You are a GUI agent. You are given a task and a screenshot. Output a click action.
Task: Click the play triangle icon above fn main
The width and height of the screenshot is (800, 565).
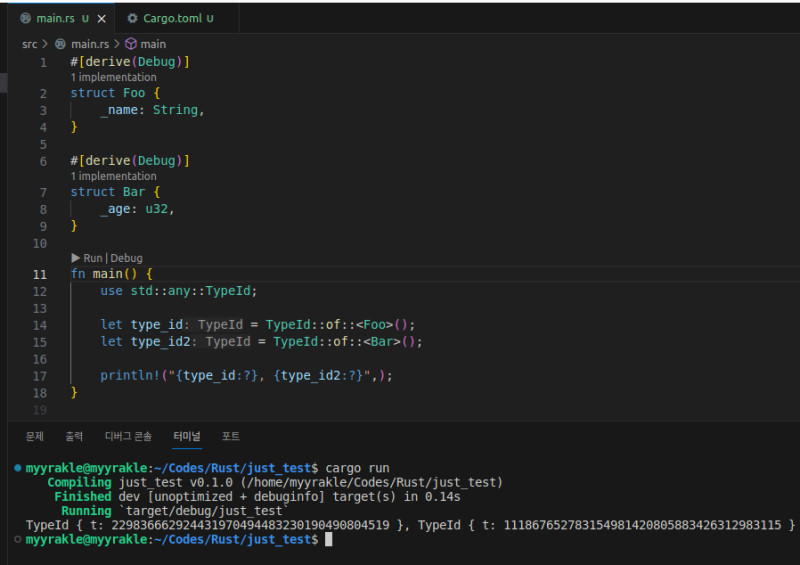(76, 258)
